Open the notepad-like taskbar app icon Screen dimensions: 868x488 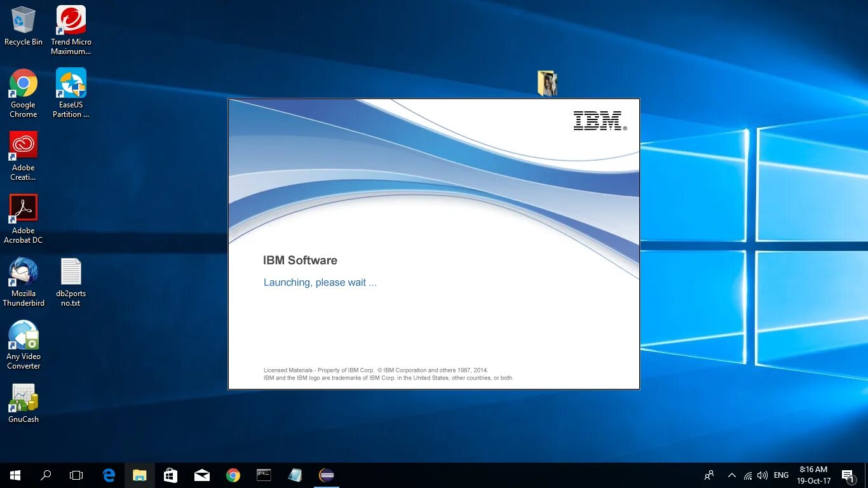pyautogui.click(x=295, y=475)
